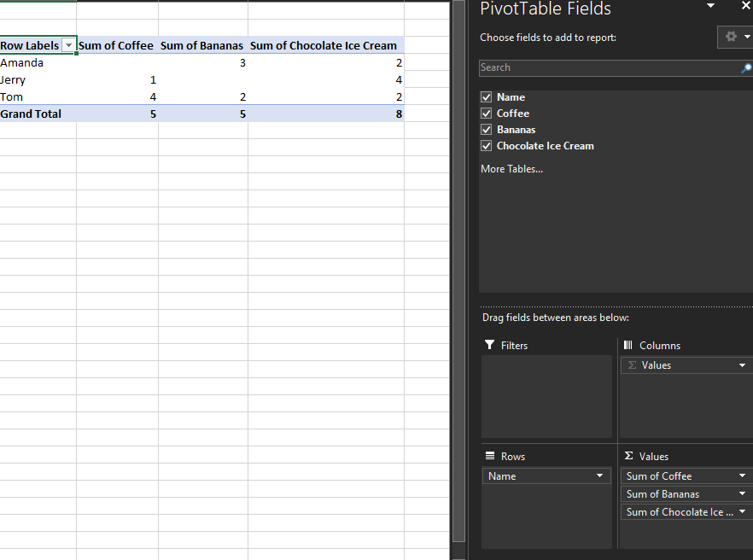Select the Sum of Chocolate Ice Cream header
Screen dimensions: 753x560
click(326, 45)
